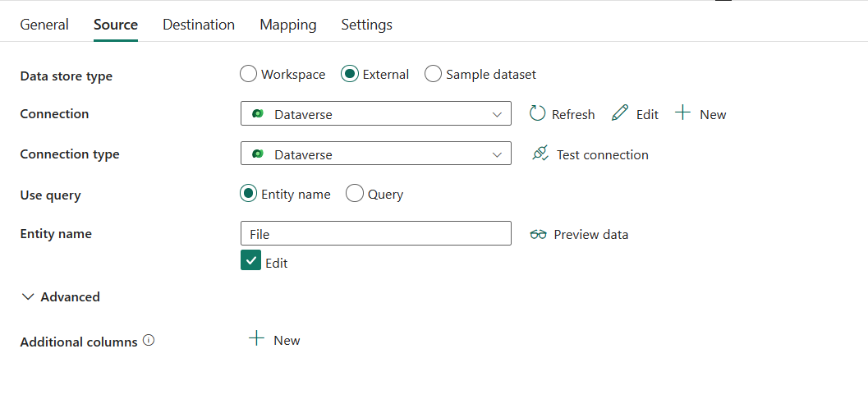Viewport: 868px width, 404px height.
Task: Add a new additional column with plus icon
Action: pos(257,339)
